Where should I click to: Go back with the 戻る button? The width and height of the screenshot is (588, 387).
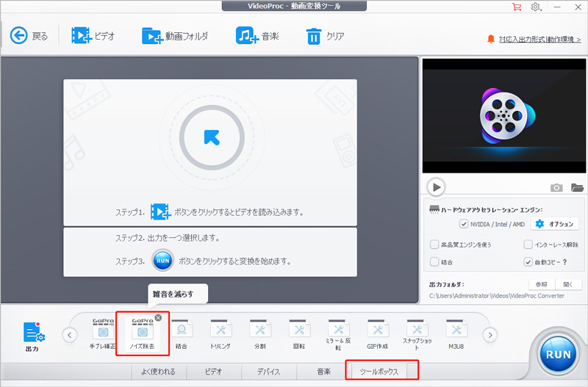tap(29, 36)
